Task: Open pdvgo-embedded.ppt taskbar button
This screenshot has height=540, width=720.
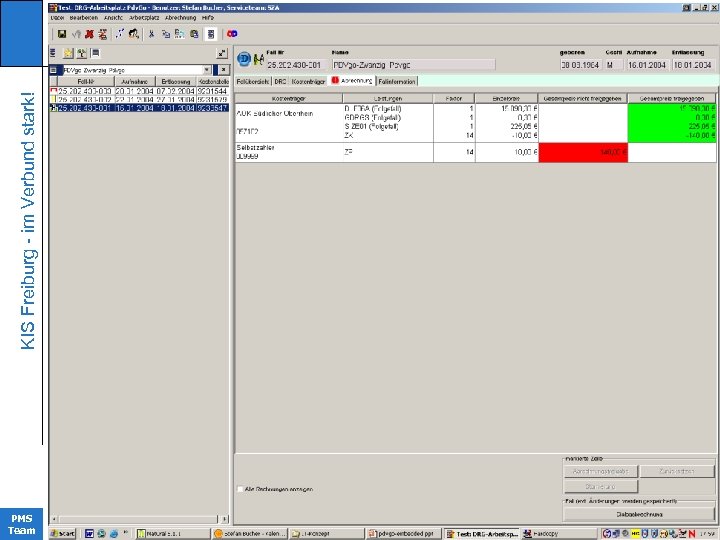Action: pos(404,534)
